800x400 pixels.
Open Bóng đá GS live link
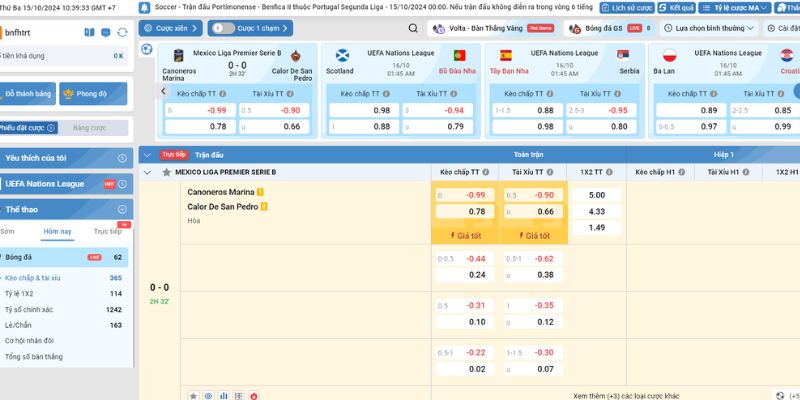tap(609, 29)
